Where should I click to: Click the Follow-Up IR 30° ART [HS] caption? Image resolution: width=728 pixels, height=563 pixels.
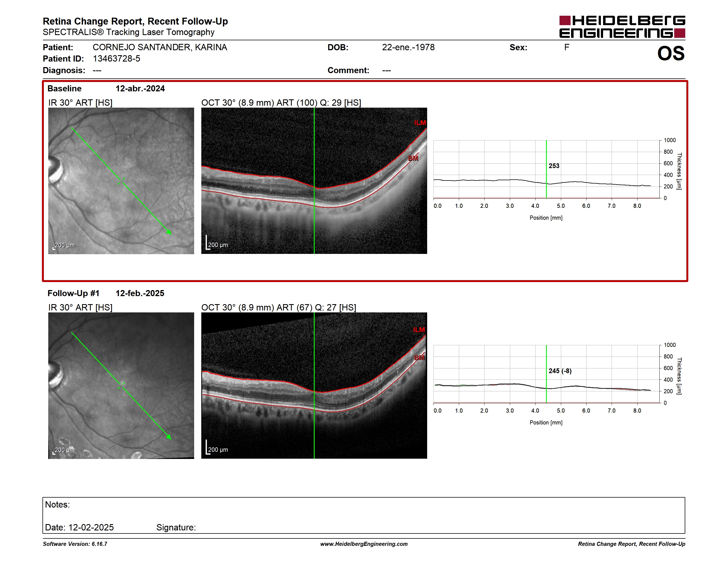80,307
